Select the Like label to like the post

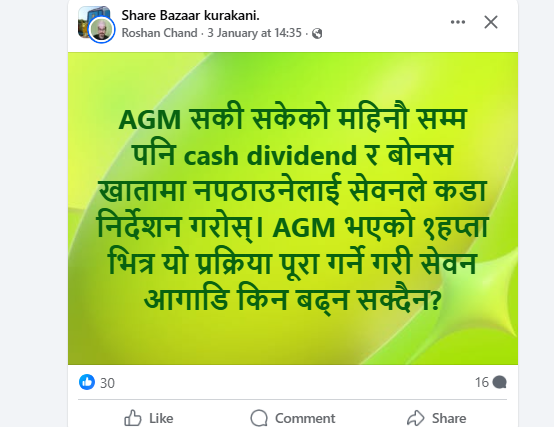click(161, 419)
